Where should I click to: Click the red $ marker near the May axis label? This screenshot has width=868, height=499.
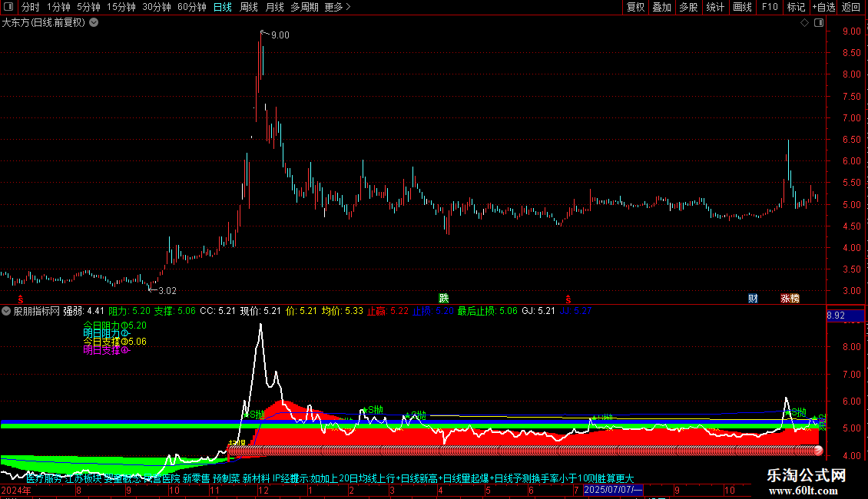[568, 299]
